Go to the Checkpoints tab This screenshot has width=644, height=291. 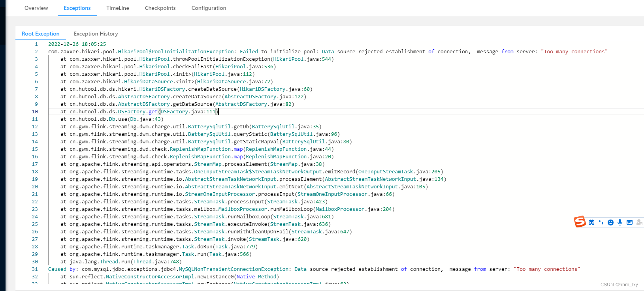pos(160,8)
